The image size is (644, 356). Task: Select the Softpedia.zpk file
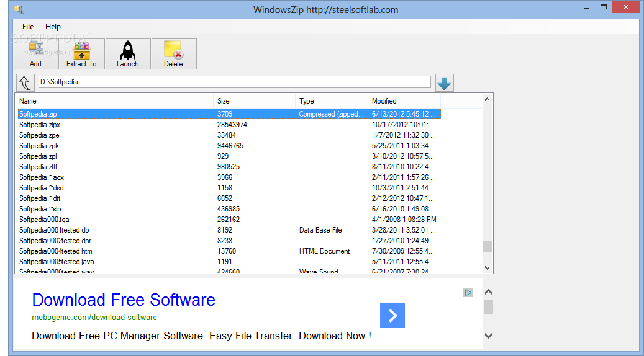point(39,146)
